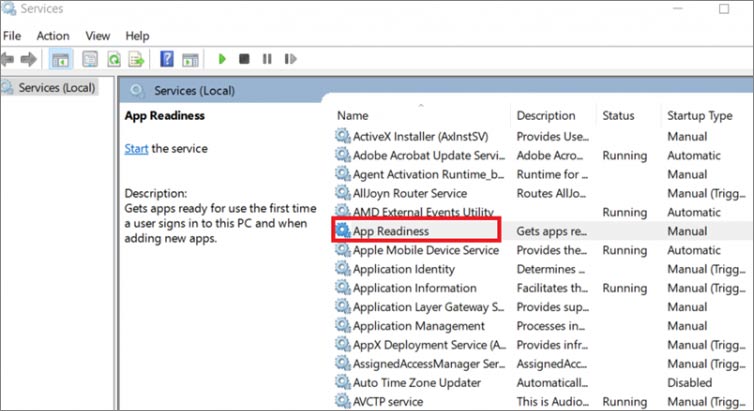Sort by the Name column header

pyautogui.click(x=352, y=115)
